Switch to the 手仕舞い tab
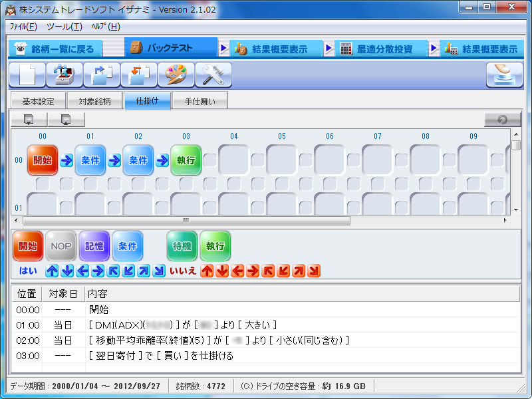The width and height of the screenshot is (532, 399). click(200, 101)
